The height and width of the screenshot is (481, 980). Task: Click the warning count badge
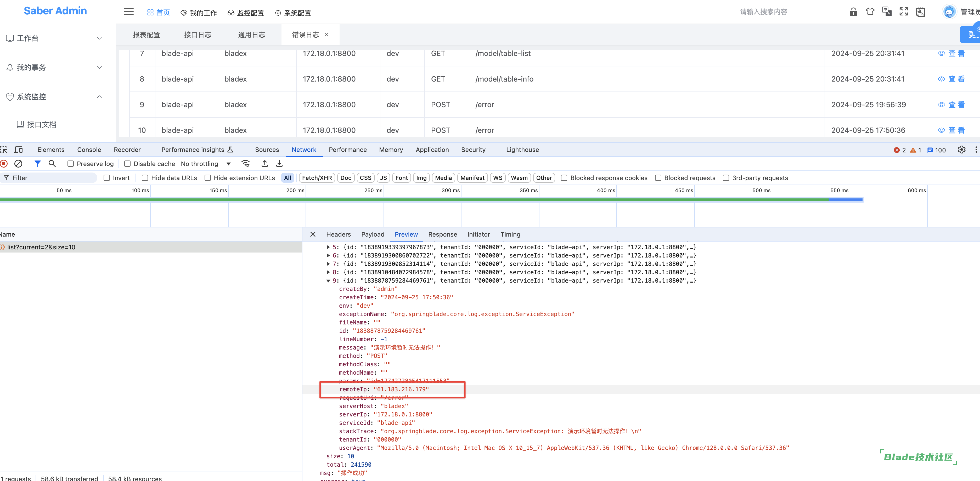coord(915,150)
